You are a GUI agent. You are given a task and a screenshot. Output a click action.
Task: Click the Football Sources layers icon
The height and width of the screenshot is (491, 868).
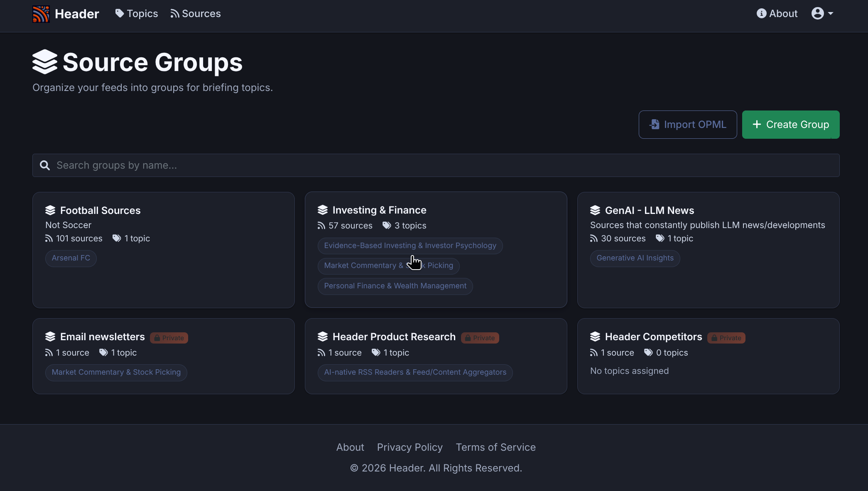(x=50, y=211)
